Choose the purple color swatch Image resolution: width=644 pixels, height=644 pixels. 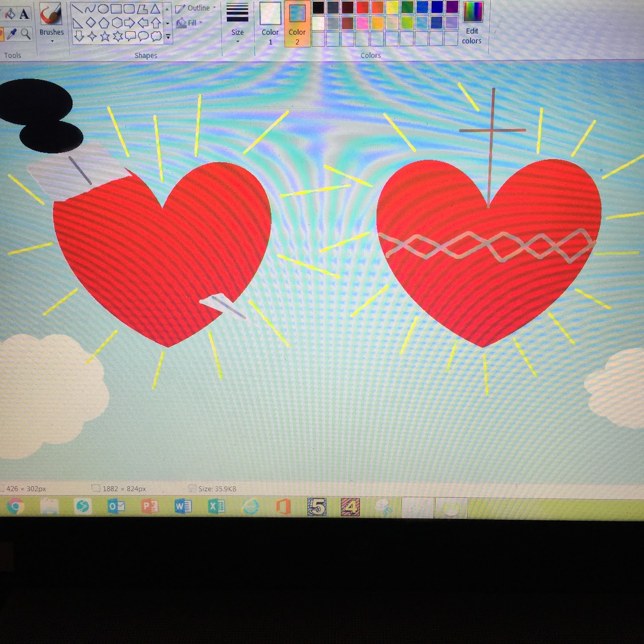coord(452,7)
